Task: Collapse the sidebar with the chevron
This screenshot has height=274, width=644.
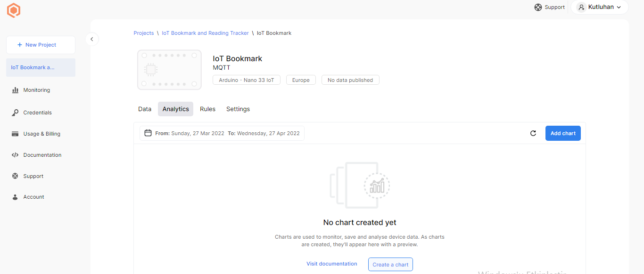Action: [92, 39]
